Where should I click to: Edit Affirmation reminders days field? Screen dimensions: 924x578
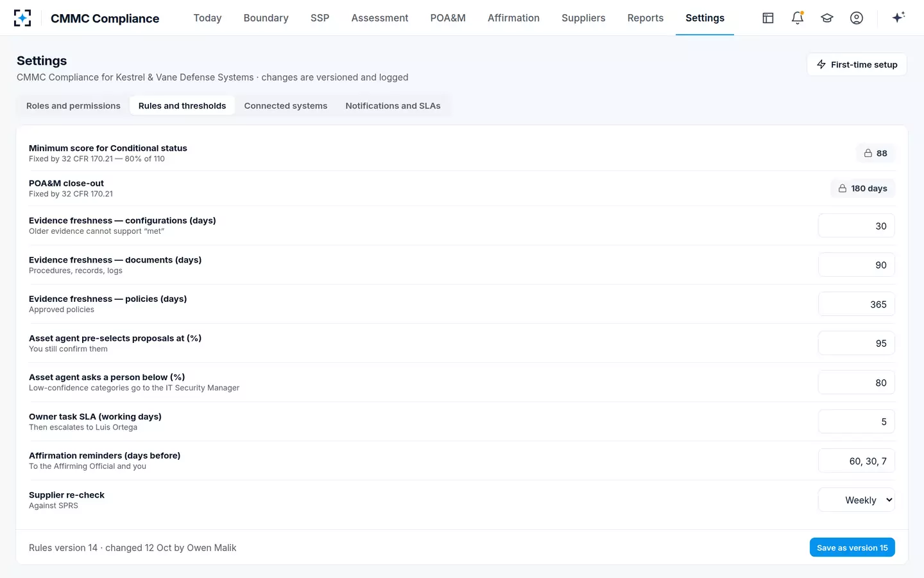coord(857,461)
